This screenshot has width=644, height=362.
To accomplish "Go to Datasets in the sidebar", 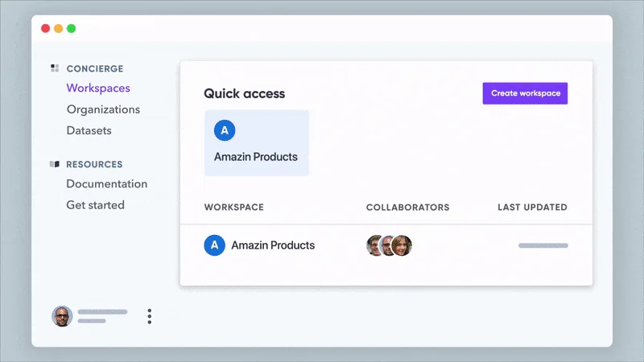I will (x=89, y=130).
